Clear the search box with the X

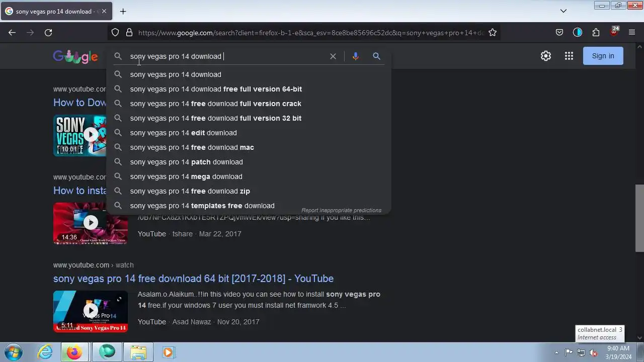click(333, 56)
